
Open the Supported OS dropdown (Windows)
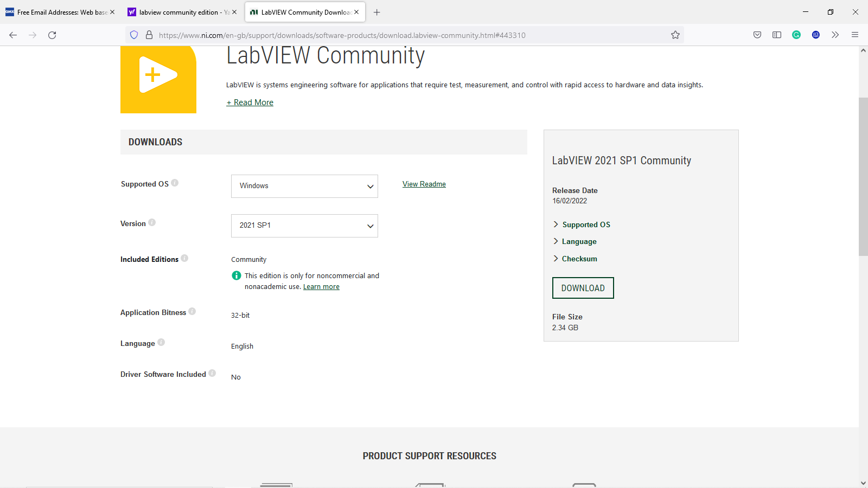(x=304, y=186)
